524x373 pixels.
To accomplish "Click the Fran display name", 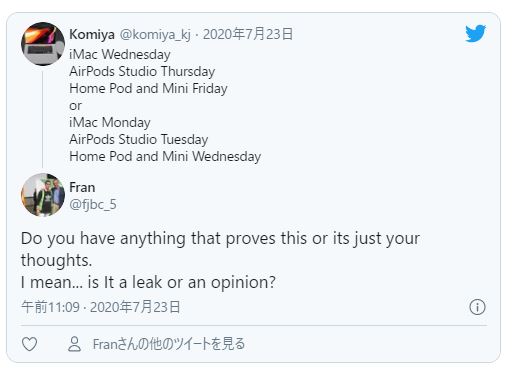I will [82, 187].
